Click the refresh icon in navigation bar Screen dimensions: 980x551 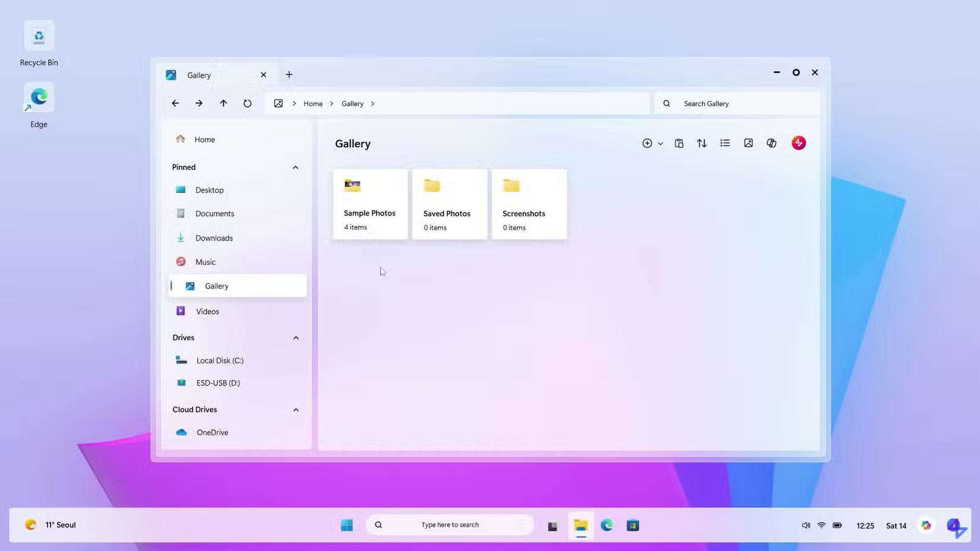click(247, 103)
